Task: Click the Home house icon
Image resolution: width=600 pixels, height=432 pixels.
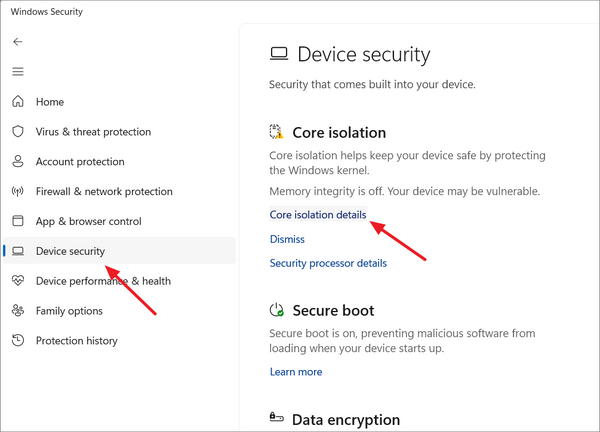Action: pos(17,102)
